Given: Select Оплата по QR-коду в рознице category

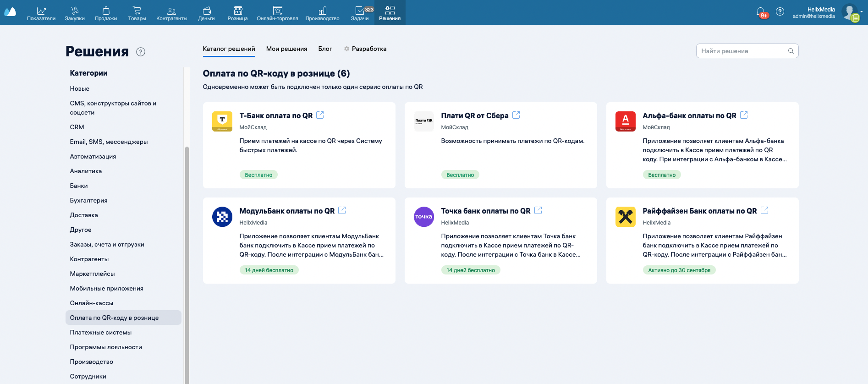Looking at the screenshot, I should click(x=123, y=318).
